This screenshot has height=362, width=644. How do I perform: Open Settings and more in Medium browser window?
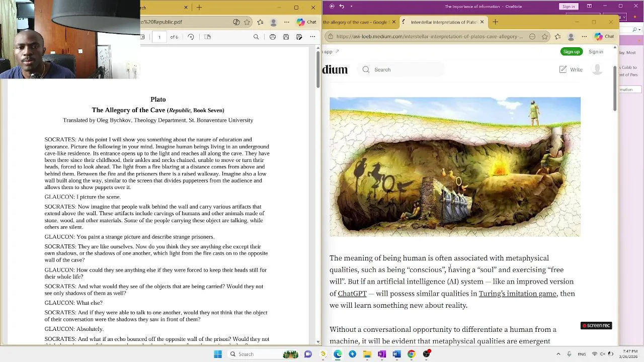(x=585, y=37)
